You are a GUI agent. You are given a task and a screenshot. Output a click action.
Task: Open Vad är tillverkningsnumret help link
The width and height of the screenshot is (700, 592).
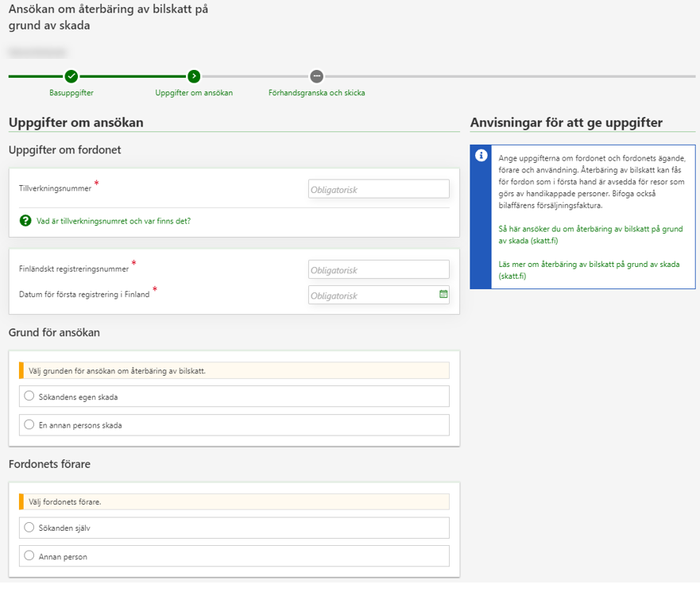[114, 221]
